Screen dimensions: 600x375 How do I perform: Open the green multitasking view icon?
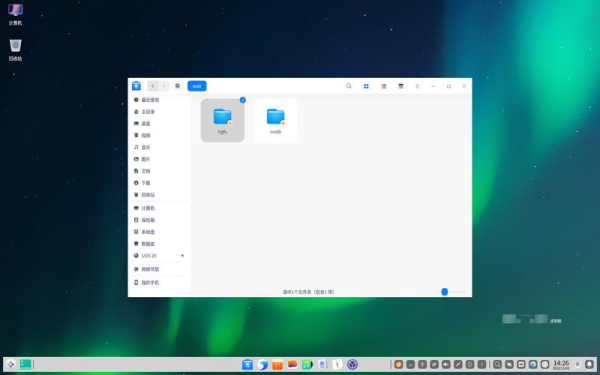[26, 364]
